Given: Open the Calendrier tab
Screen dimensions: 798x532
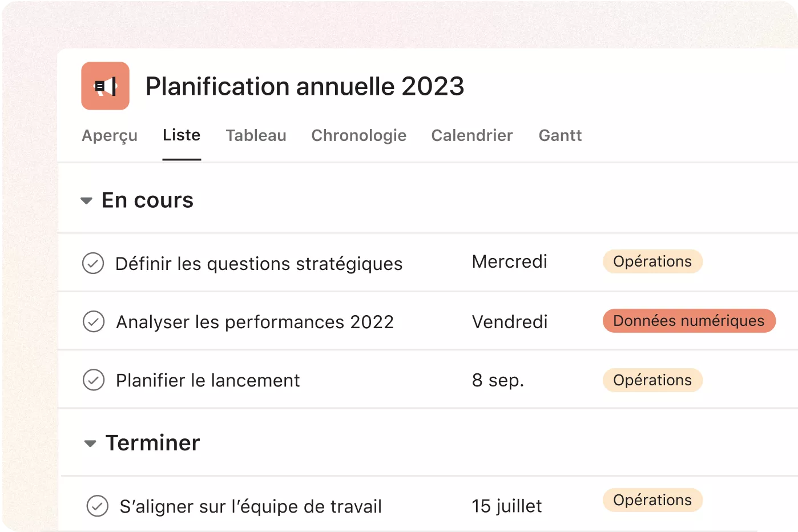Looking at the screenshot, I should 472,135.
